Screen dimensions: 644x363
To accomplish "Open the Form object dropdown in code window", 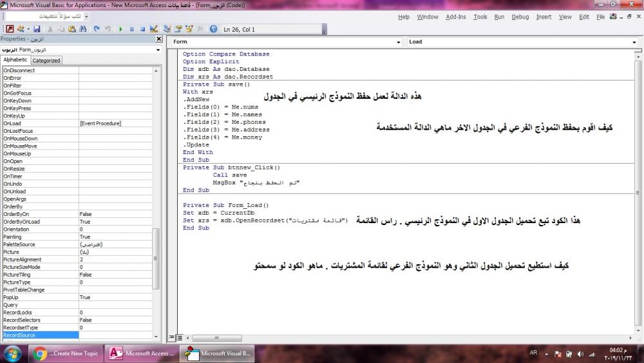I will 399,42.
